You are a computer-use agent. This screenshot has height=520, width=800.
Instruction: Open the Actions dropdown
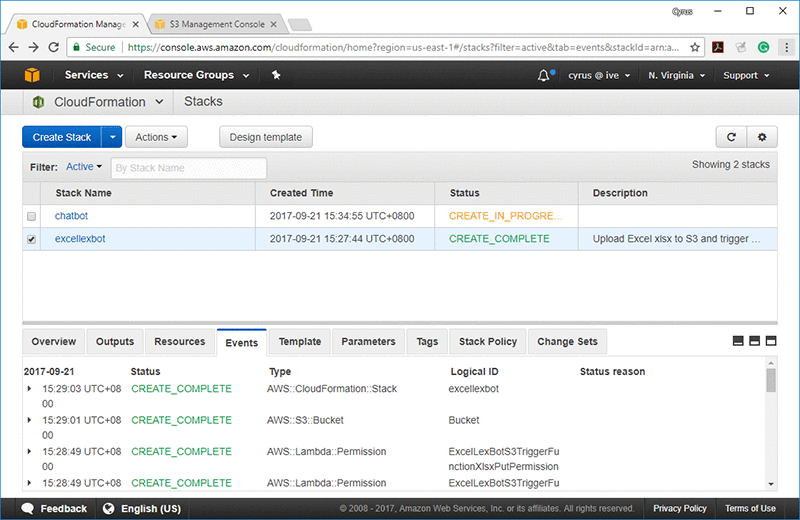click(156, 137)
